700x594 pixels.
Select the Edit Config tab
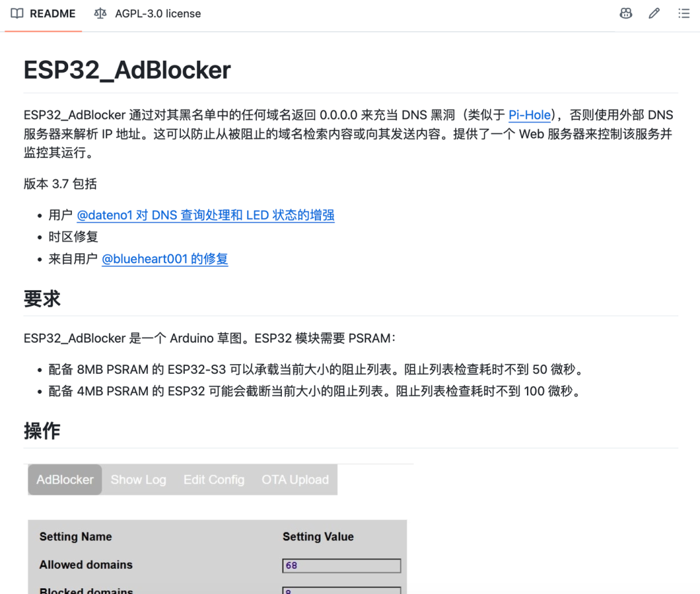coord(214,480)
